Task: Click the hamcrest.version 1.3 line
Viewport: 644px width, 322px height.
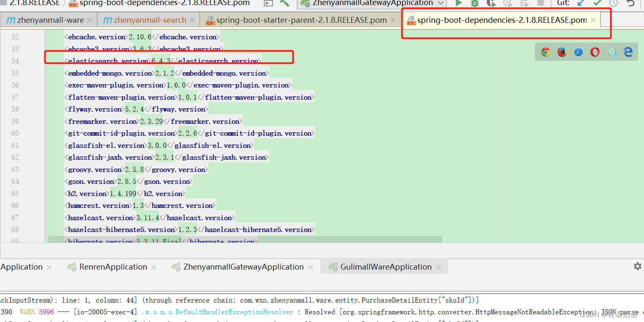Action: pyautogui.click(x=140, y=206)
